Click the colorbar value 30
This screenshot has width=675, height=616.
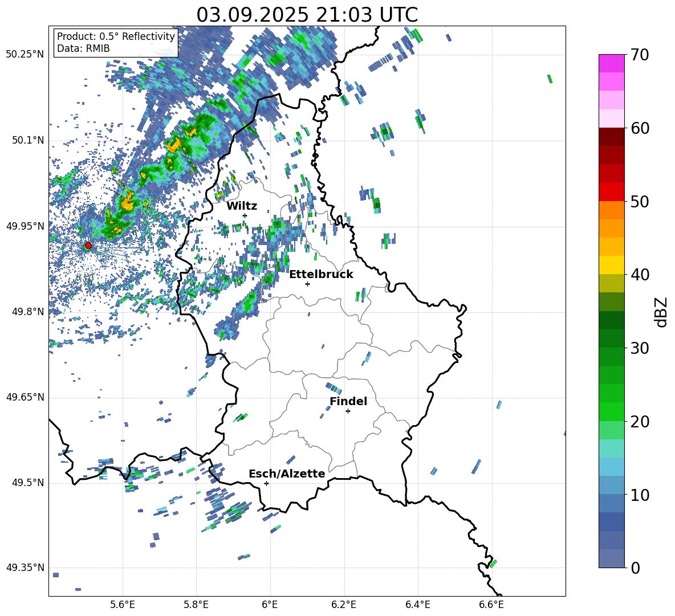tap(640, 348)
